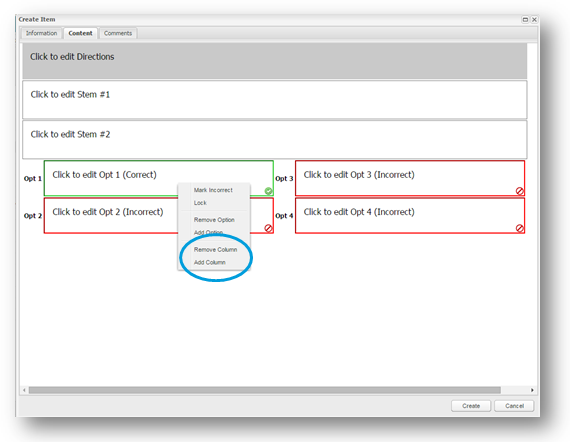Viewport: 570px width, 442px height.
Task: Click the red incorrect icon on Opt 2
Action: point(268,228)
